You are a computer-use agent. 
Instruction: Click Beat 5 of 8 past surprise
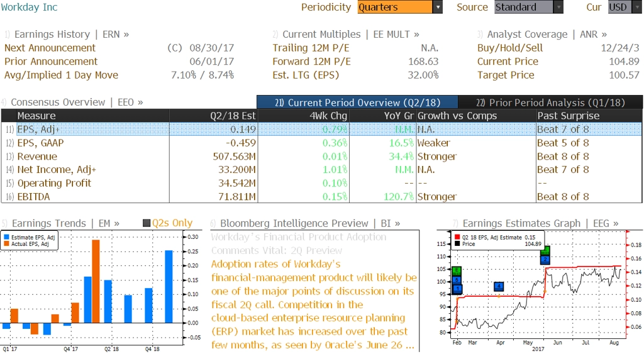coord(563,143)
